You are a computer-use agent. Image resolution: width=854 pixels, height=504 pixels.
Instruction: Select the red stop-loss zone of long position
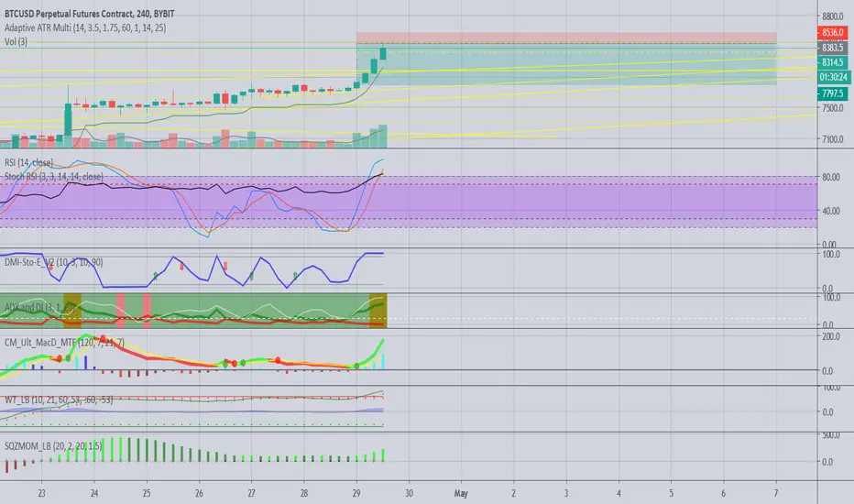[566, 38]
